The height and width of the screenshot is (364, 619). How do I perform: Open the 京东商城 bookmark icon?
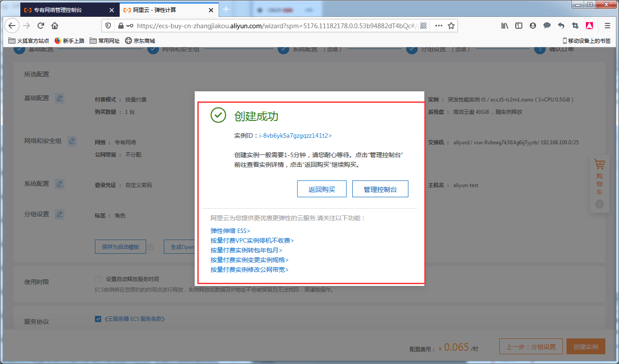128,41
